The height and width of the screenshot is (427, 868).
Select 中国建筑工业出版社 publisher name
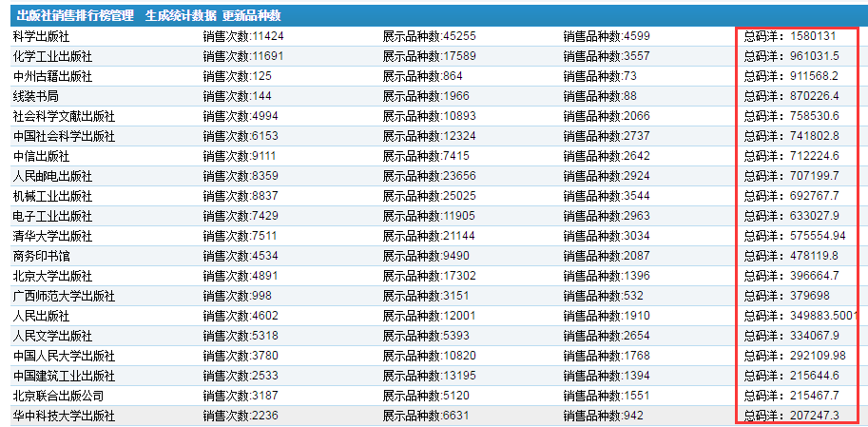pos(64,376)
